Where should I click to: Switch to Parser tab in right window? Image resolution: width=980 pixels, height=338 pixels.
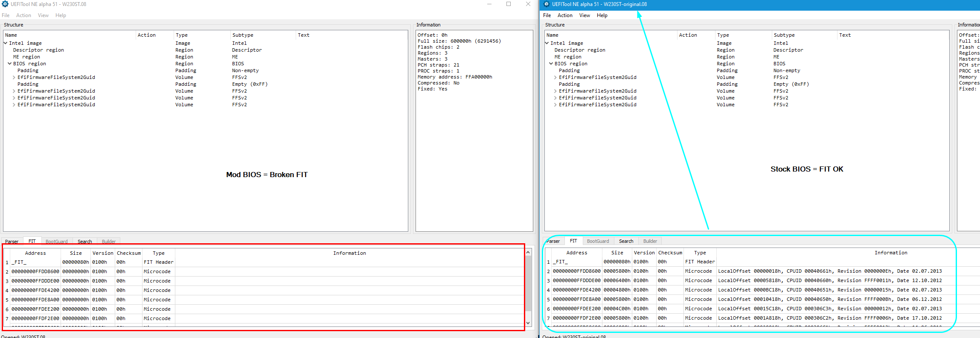[553, 241]
